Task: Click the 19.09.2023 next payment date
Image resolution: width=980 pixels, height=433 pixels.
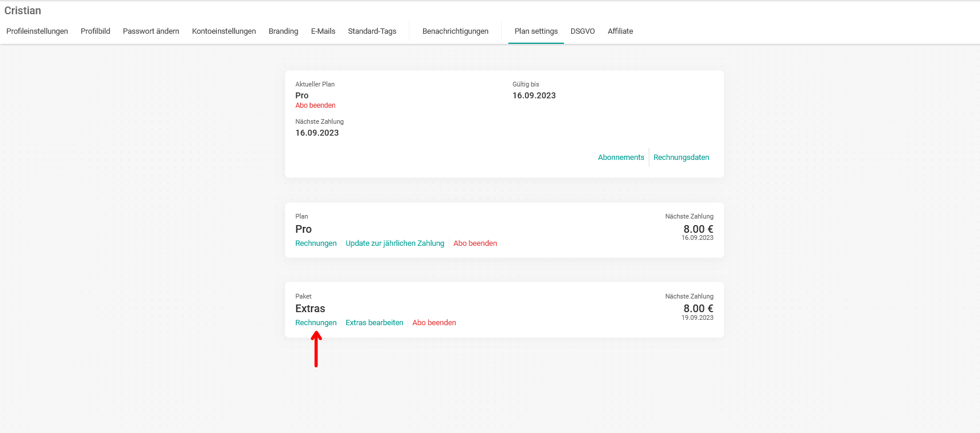Action: point(697,318)
